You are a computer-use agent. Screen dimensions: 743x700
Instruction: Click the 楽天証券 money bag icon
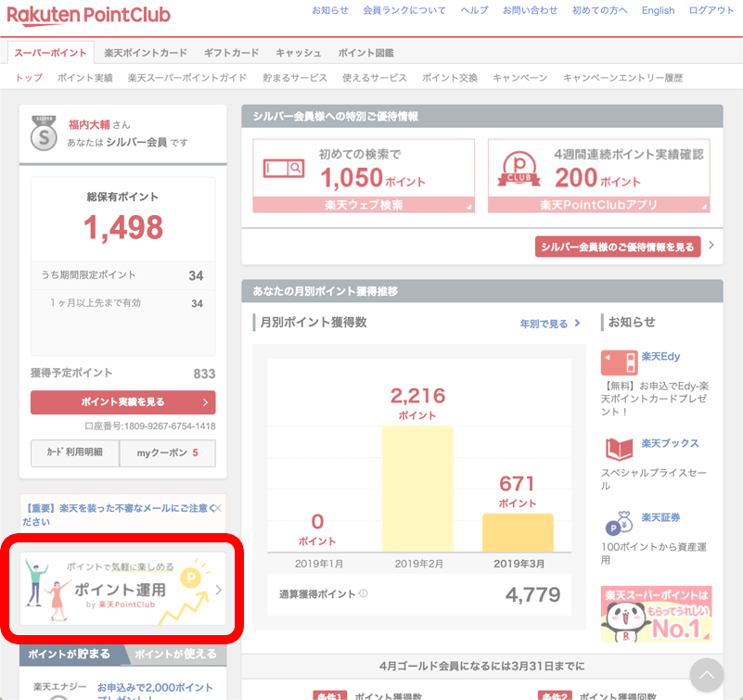619,523
